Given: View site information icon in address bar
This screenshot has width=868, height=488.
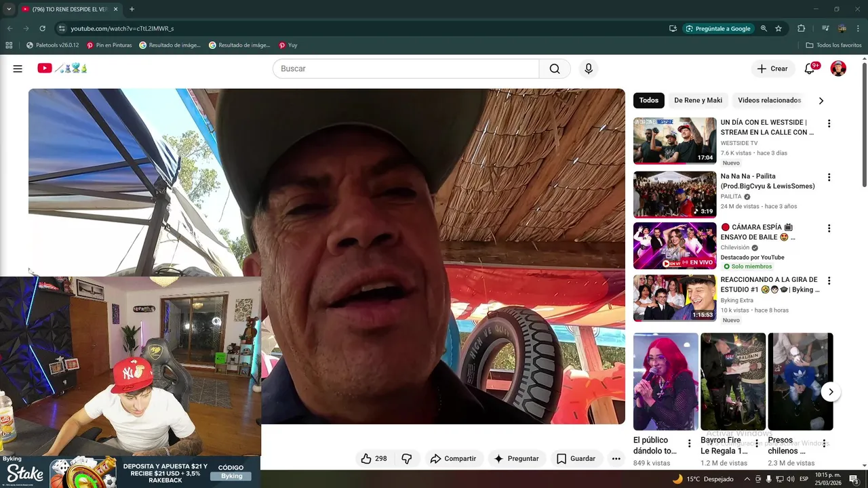Looking at the screenshot, I should (62, 28).
